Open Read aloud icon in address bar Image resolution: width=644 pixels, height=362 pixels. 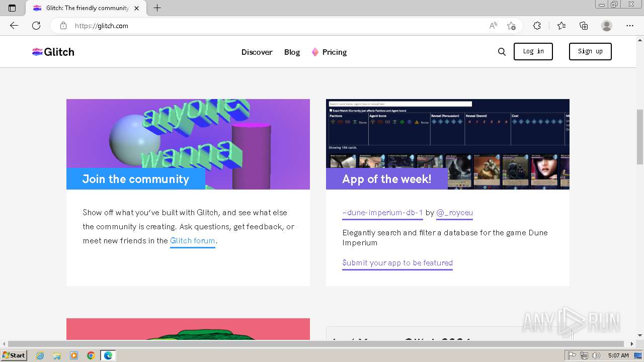point(493,26)
